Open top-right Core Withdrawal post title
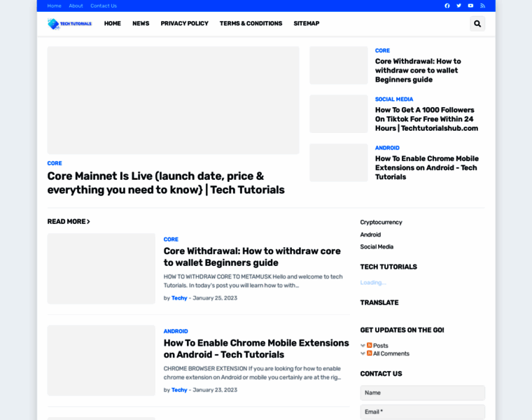Image resolution: width=532 pixels, height=420 pixels. pyautogui.click(x=418, y=70)
